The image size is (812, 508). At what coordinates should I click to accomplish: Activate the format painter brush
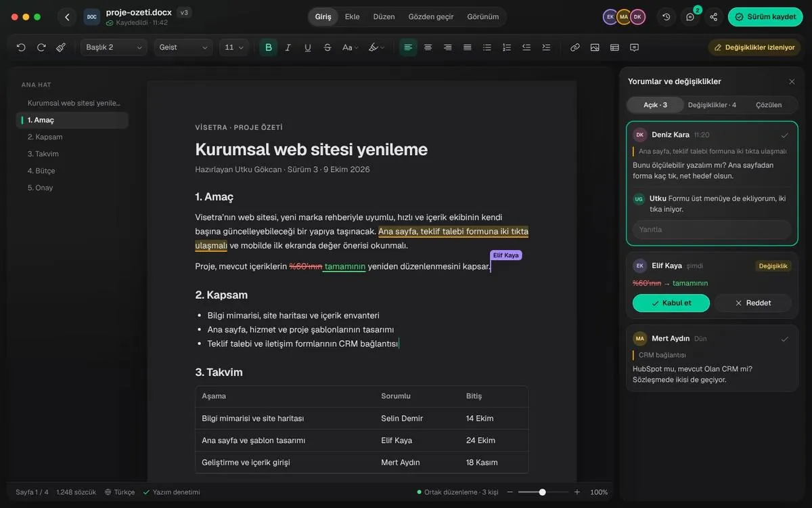pos(61,47)
